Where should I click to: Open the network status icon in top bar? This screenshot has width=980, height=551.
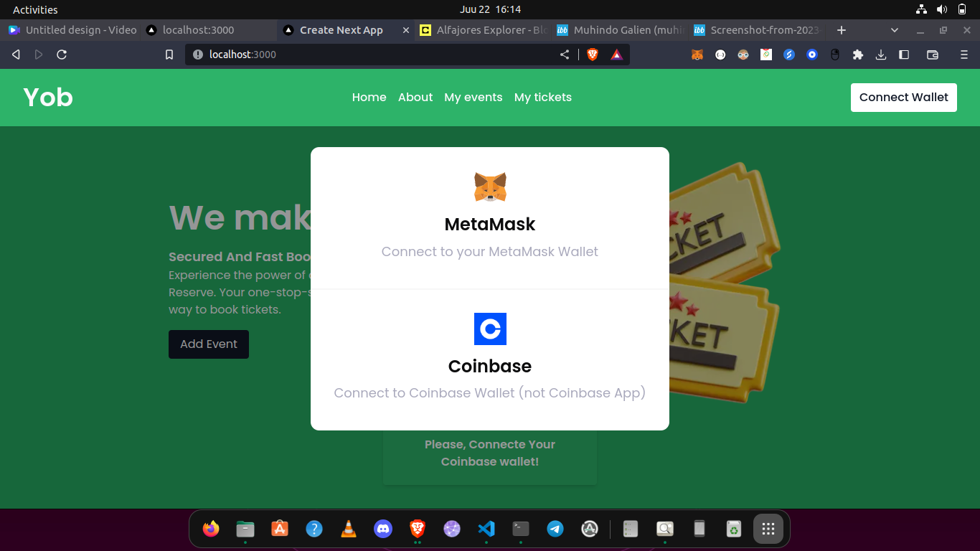(922, 9)
